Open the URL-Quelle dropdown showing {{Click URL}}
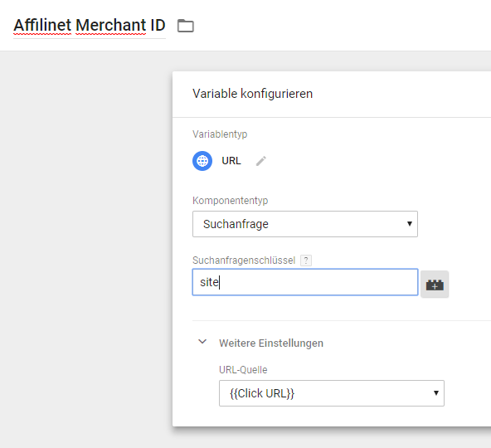 coord(332,393)
